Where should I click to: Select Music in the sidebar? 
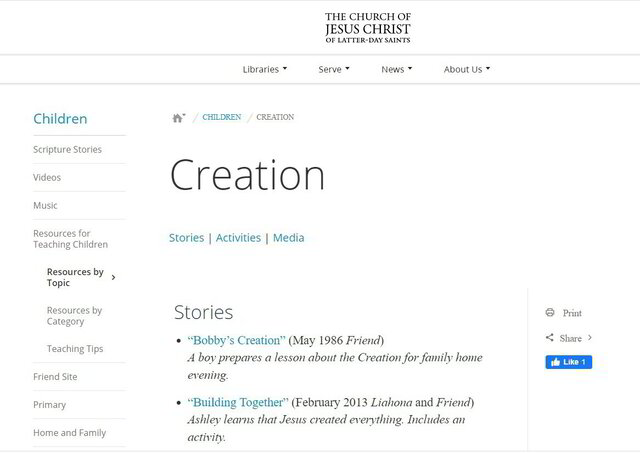tap(45, 205)
